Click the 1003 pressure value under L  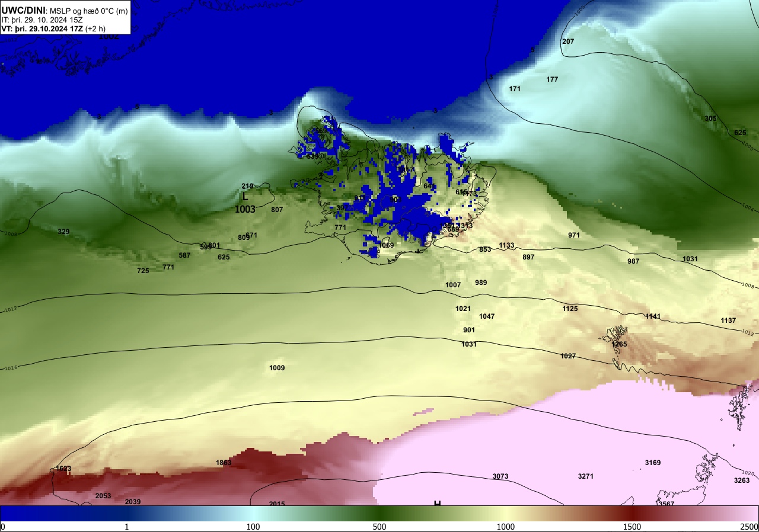tap(245, 209)
